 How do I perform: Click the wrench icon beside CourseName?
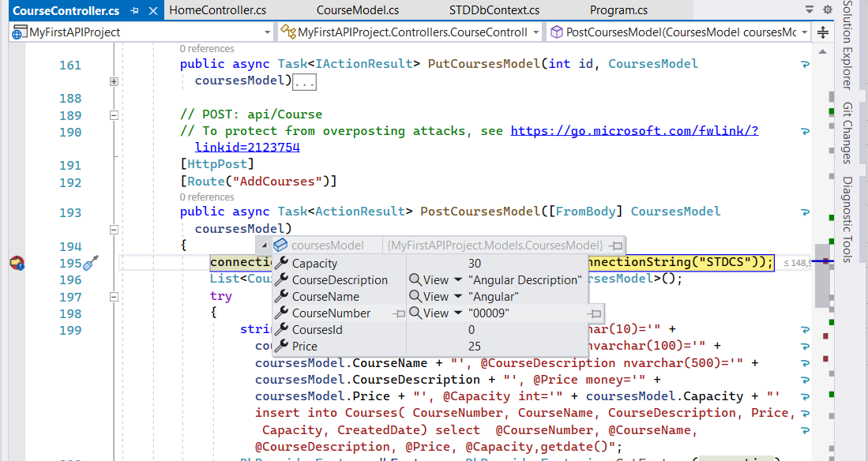click(x=282, y=296)
